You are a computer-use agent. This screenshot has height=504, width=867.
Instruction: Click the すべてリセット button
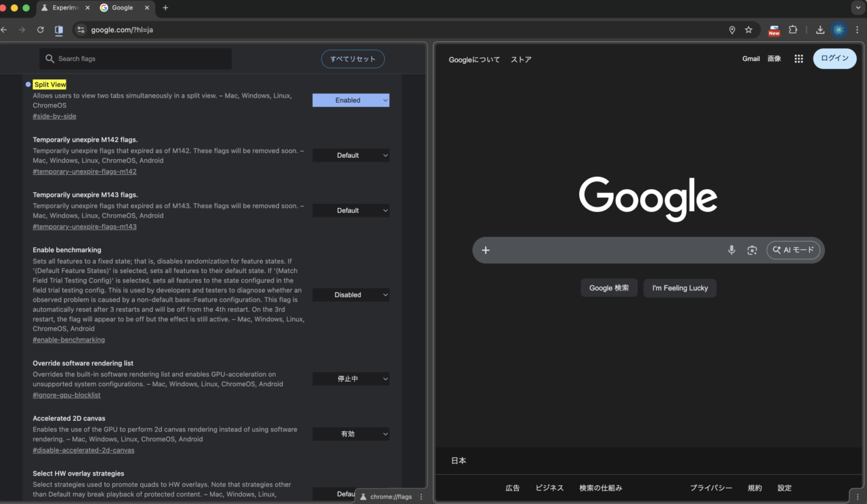coord(352,59)
